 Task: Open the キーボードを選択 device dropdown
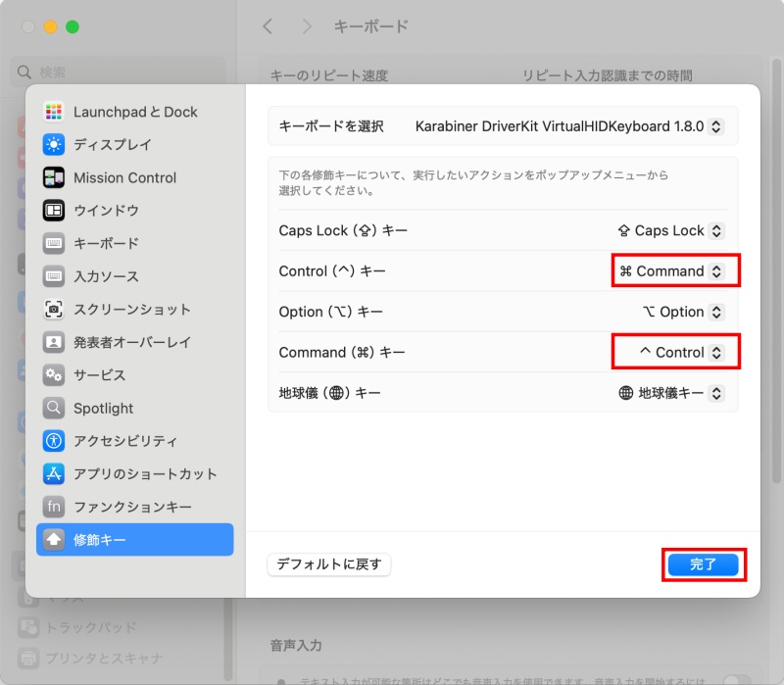click(x=569, y=126)
